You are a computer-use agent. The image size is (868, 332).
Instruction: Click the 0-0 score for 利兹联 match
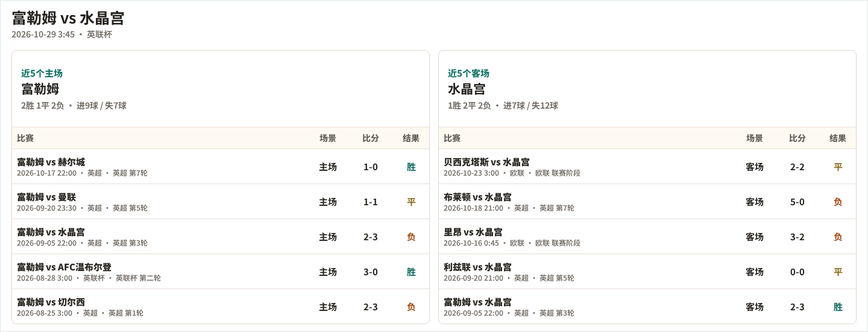pos(797,272)
